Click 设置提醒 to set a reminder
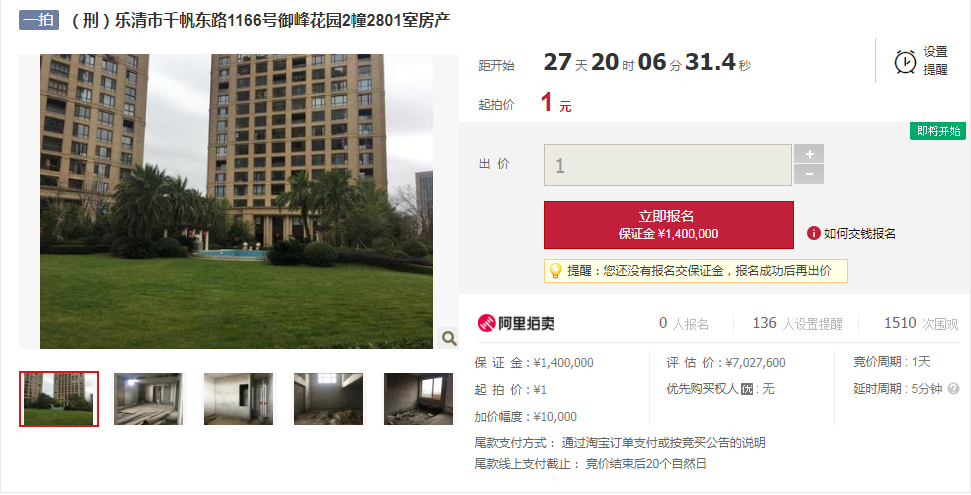Screen dimensions: 971x495 coord(935,61)
